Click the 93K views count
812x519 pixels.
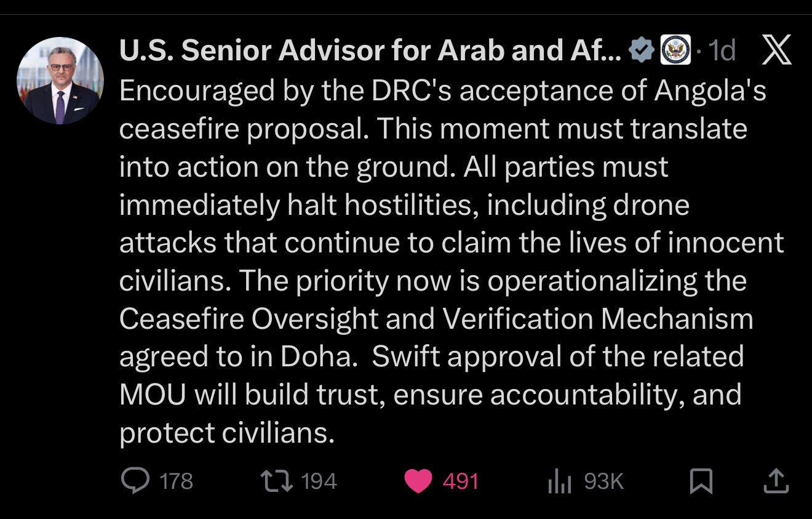click(603, 481)
